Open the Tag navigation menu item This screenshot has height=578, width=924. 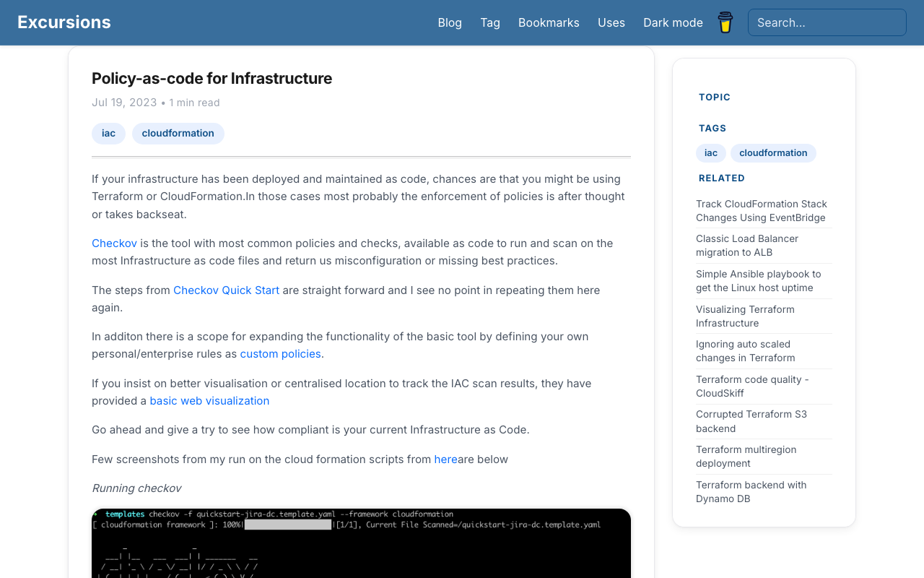point(490,22)
